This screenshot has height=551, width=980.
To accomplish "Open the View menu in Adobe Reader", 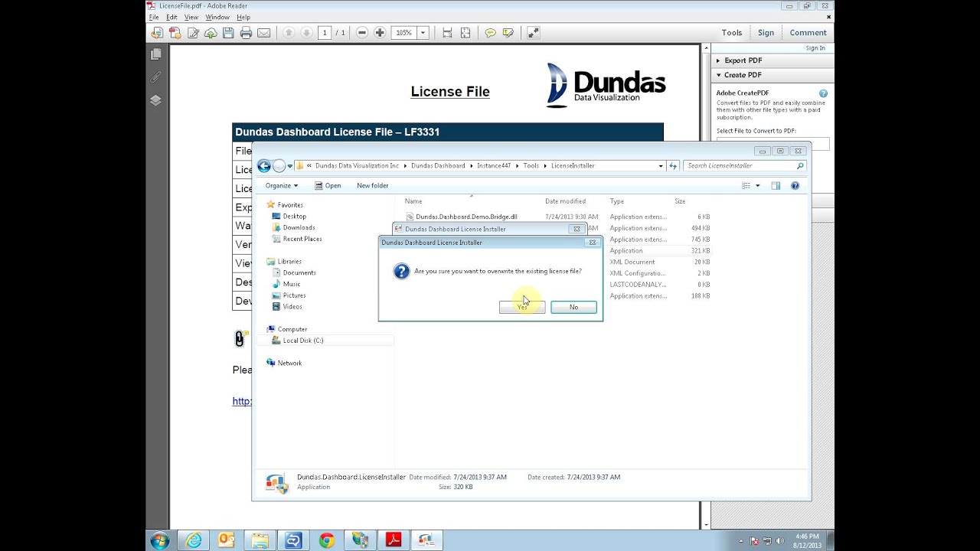I will point(191,17).
